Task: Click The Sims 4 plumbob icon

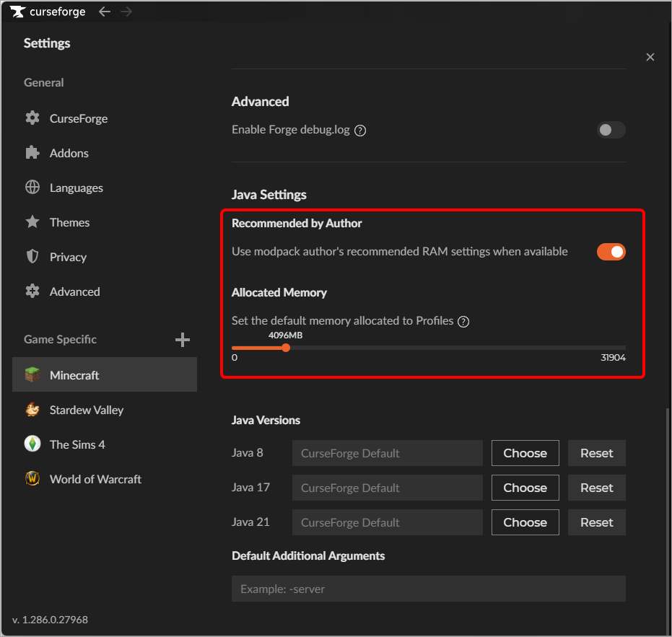Action: click(x=32, y=444)
